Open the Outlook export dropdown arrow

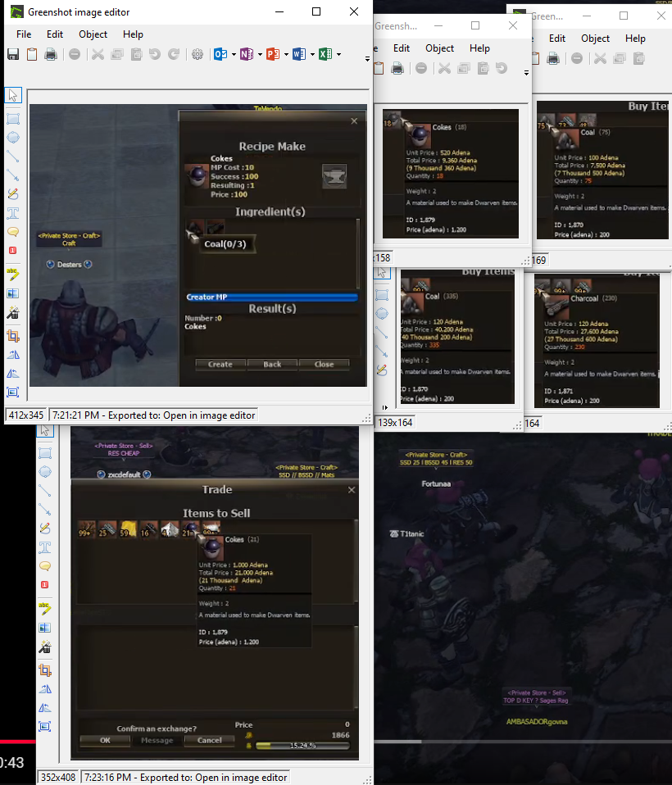tap(234, 54)
